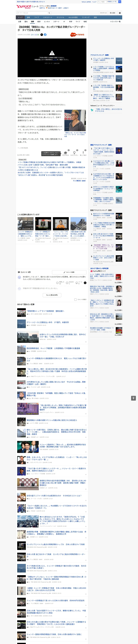Click the magnifier icon in the keyword search box
This screenshot has height=644, width=138.
pyautogui.click(x=49, y=13)
